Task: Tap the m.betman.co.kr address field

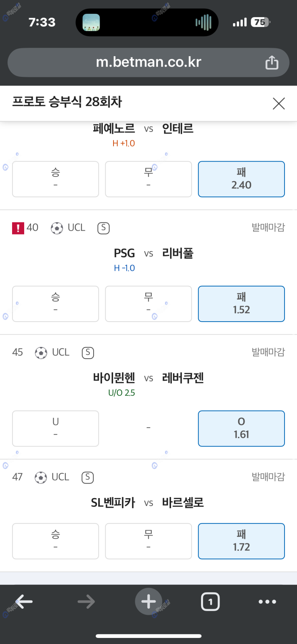Action: tap(148, 63)
